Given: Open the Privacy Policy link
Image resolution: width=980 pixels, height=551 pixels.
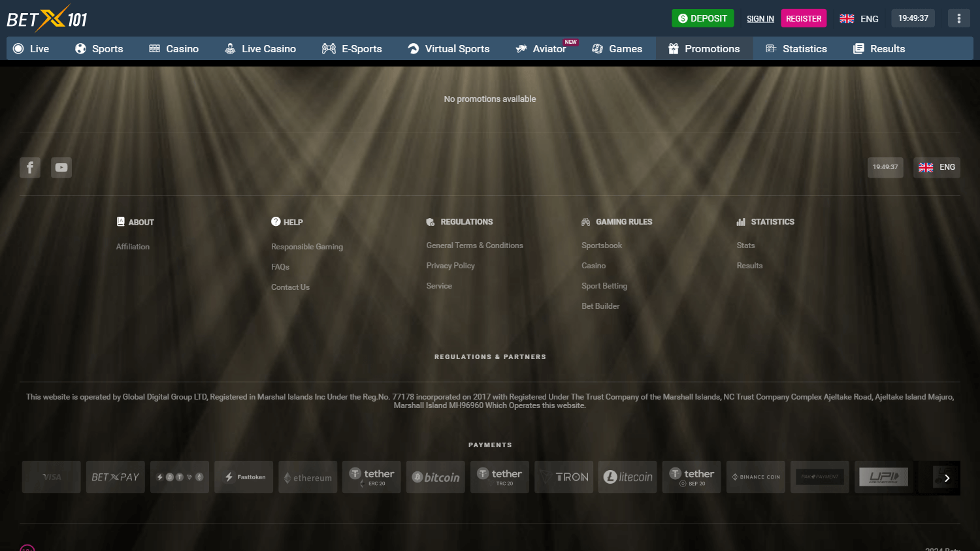Looking at the screenshot, I should tap(451, 266).
